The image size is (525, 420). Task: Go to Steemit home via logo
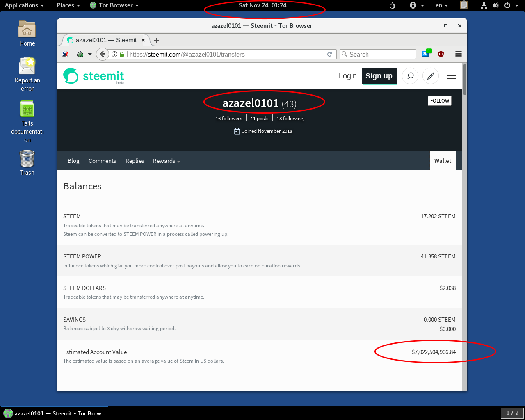click(94, 76)
